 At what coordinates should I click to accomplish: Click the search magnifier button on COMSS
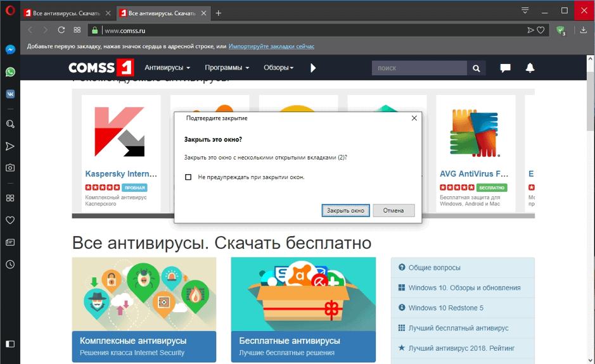pyautogui.click(x=477, y=68)
